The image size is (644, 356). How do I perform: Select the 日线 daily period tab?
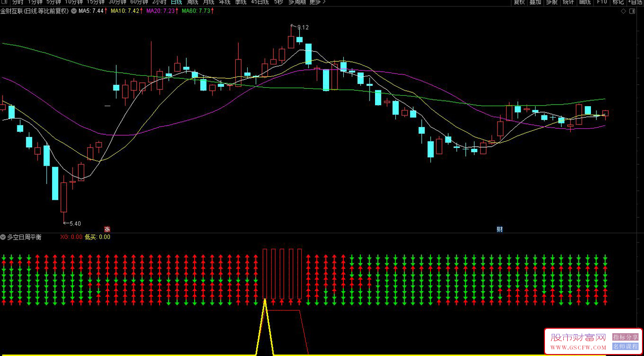pyautogui.click(x=176, y=2)
